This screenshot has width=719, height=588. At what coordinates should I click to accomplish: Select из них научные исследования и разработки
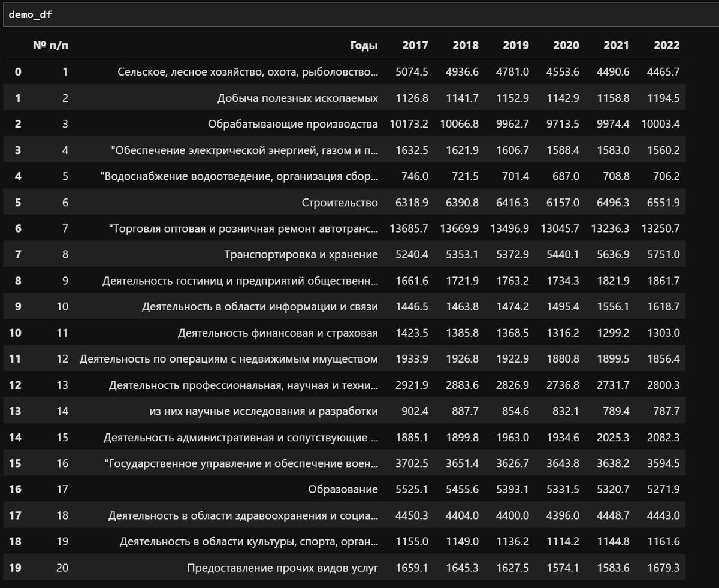264,411
